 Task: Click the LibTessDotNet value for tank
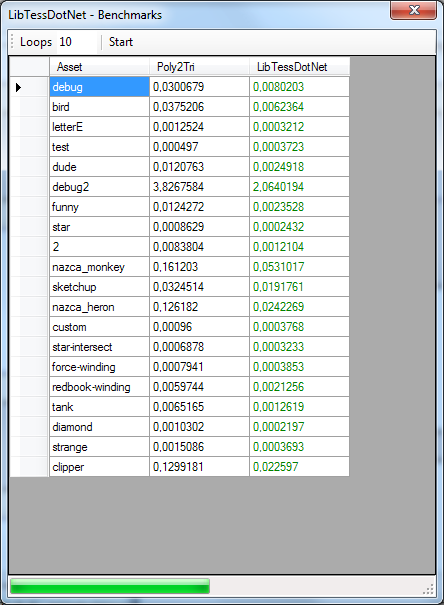point(299,407)
